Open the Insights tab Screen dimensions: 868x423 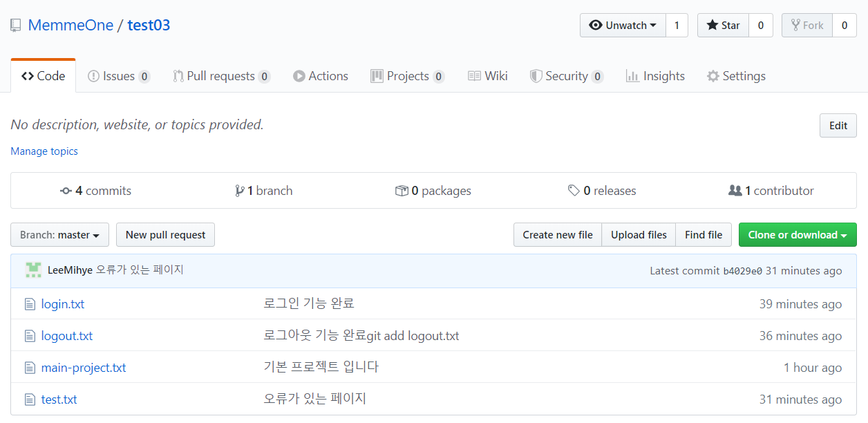pyautogui.click(x=655, y=76)
